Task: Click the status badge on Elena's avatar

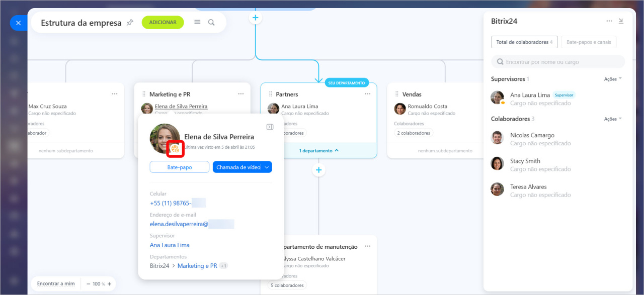Action: pos(175,148)
